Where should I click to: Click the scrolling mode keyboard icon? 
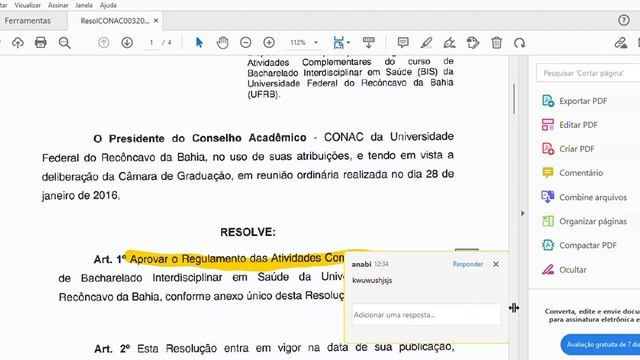(369, 42)
